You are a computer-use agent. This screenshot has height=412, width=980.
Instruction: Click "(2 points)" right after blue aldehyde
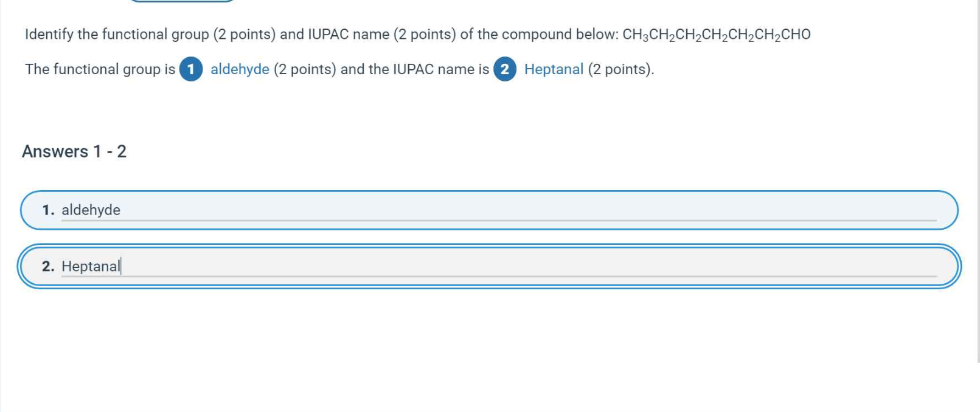click(x=305, y=69)
